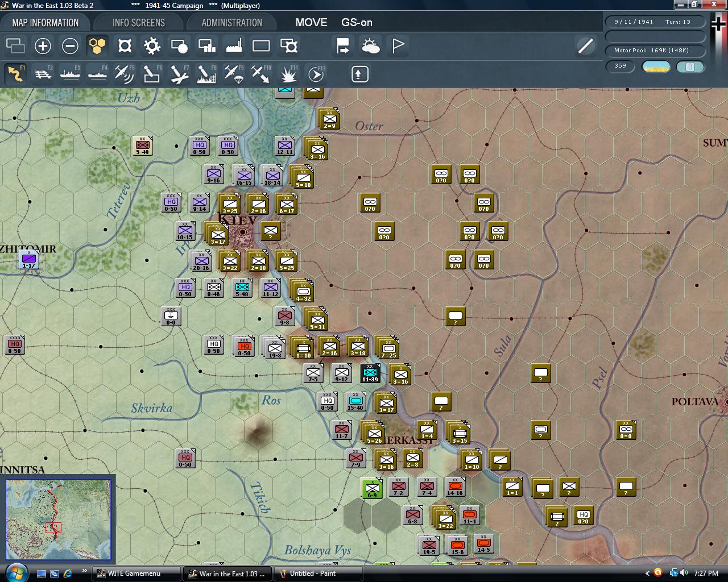Toggle the hex grid display icon
This screenshot has width=728, height=582.
point(97,46)
